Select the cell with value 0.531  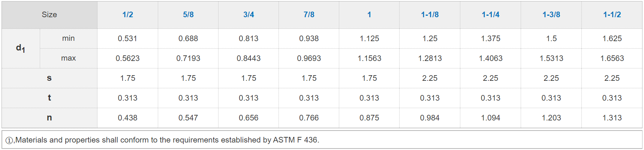(x=127, y=39)
